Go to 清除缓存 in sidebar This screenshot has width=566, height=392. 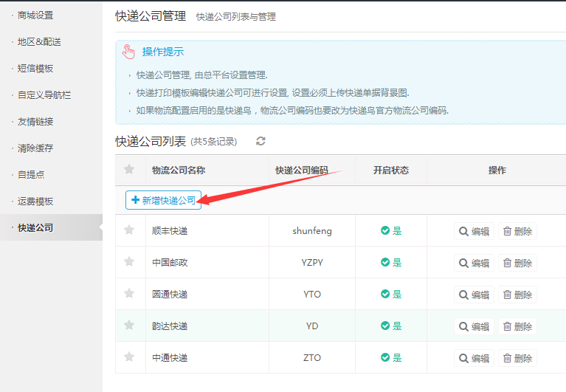coord(35,148)
